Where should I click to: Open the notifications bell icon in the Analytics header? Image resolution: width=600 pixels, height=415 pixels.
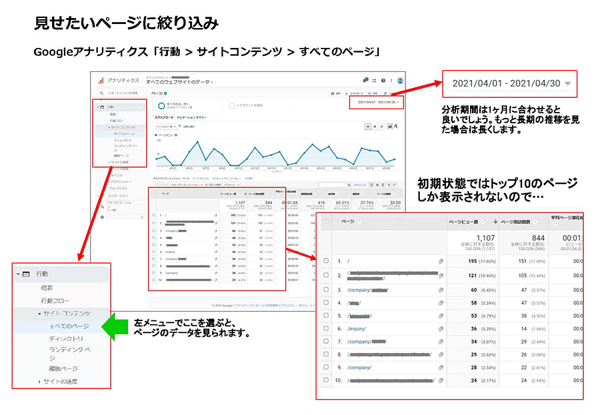coord(365,80)
